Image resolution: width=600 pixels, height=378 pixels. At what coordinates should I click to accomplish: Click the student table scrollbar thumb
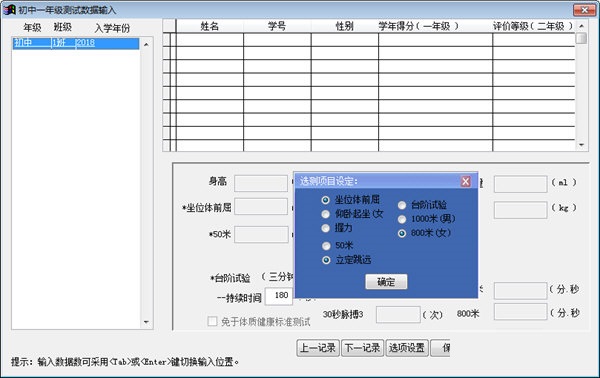pyautogui.click(x=582, y=38)
